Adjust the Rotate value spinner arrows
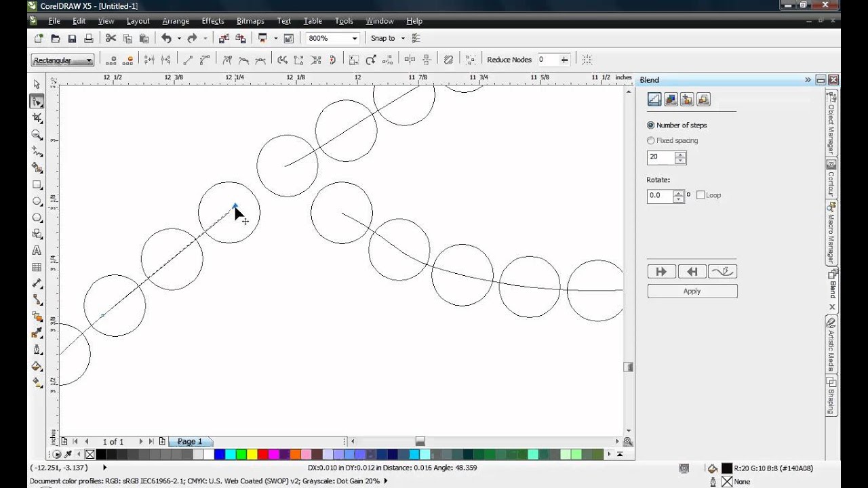Viewport: 868px width, 488px height. [678, 196]
